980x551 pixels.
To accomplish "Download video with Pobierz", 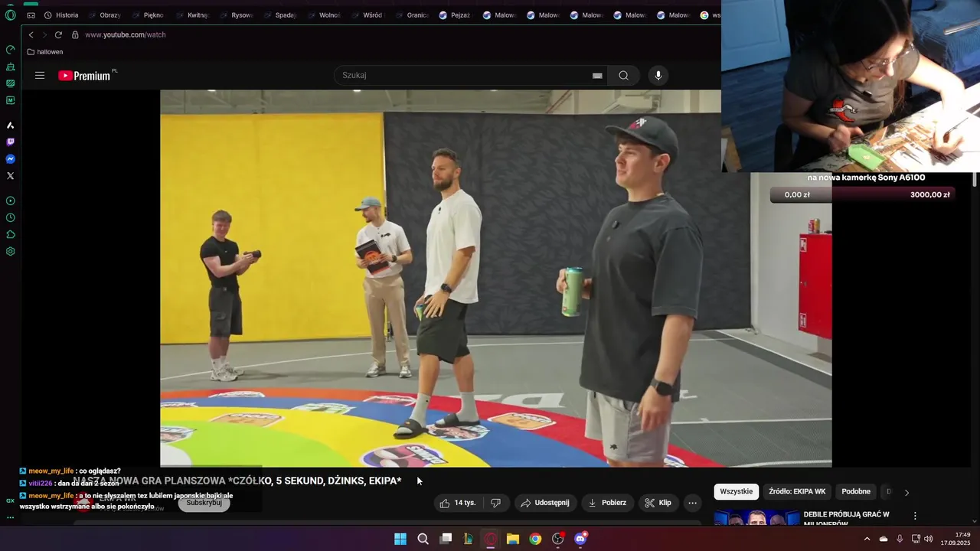I will (607, 503).
